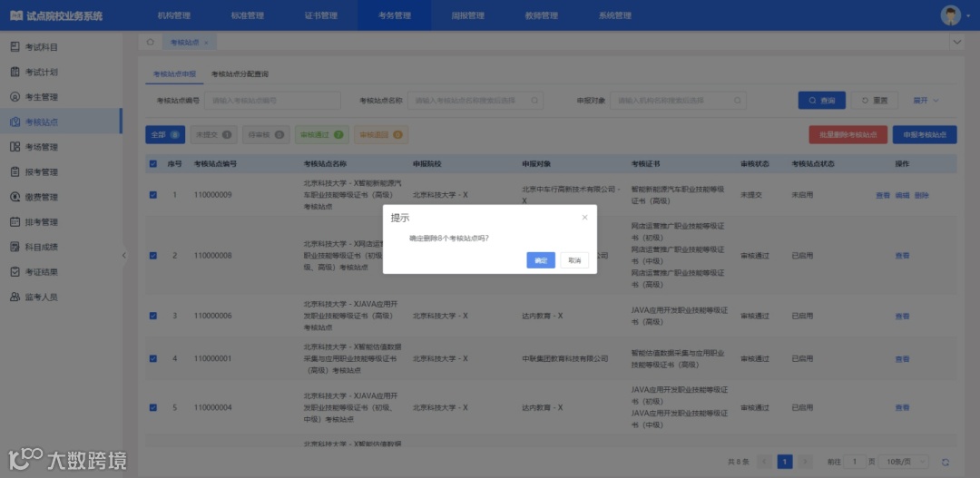Refresh the table with the refresh icon
This screenshot has height=478, width=980.
click(946, 463)
